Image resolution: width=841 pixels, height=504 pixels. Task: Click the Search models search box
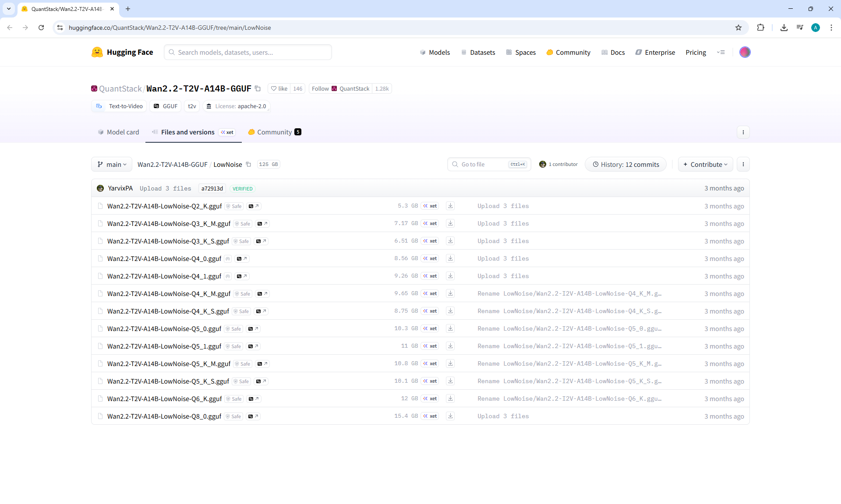(x=248, y=52)
